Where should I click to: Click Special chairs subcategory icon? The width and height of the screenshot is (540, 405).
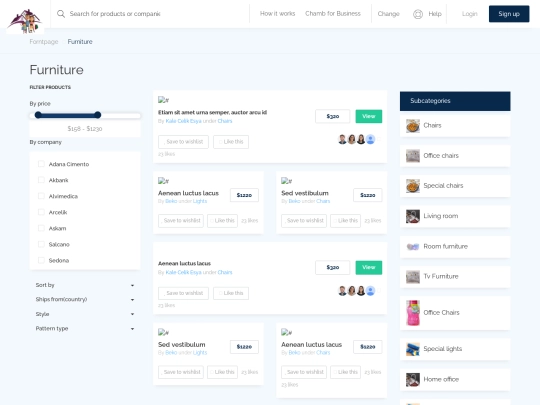(413, 186)
